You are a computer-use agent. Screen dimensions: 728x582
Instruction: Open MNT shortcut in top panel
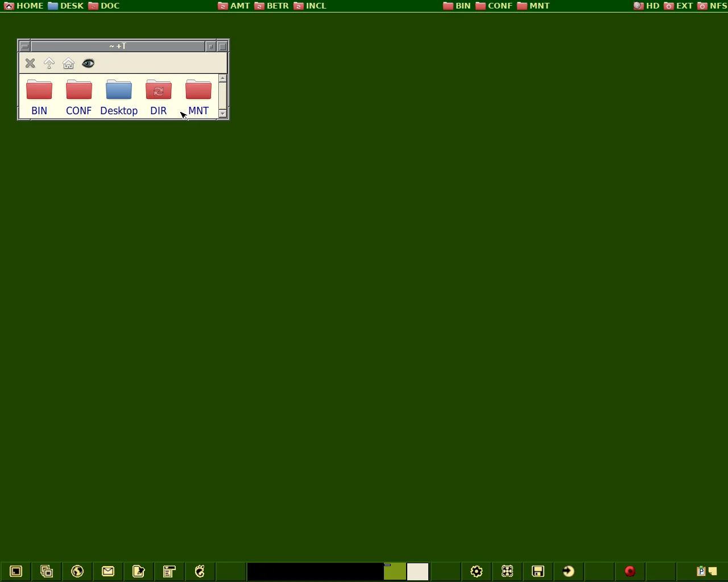[533, 6]
